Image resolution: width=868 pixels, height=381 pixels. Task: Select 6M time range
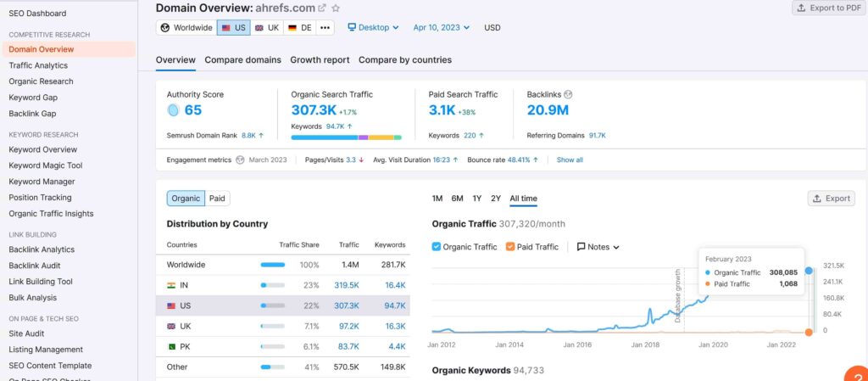tap(457, 199)
